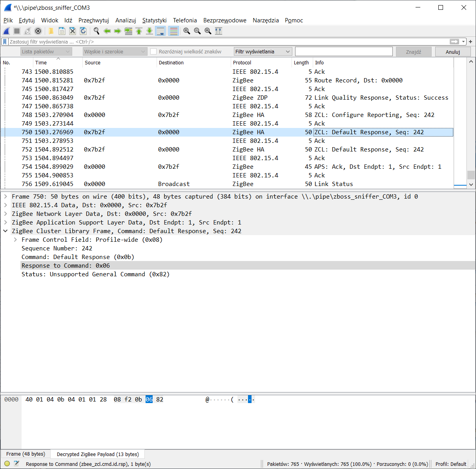The height and width of the screenshot is (469, 476).
Task: Click the display filter bookmark icon
Action: point(5,42)
